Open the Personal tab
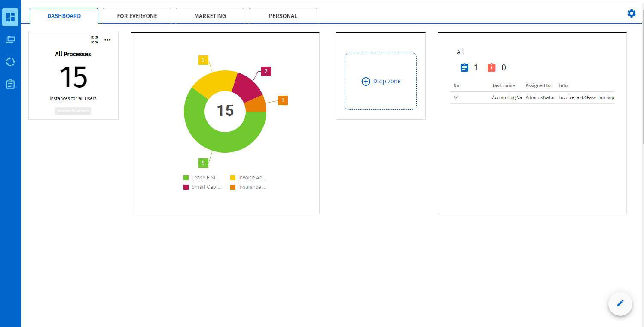Image resolution: width=644 pixels, height=327 pixels. (x=283, y=16)
